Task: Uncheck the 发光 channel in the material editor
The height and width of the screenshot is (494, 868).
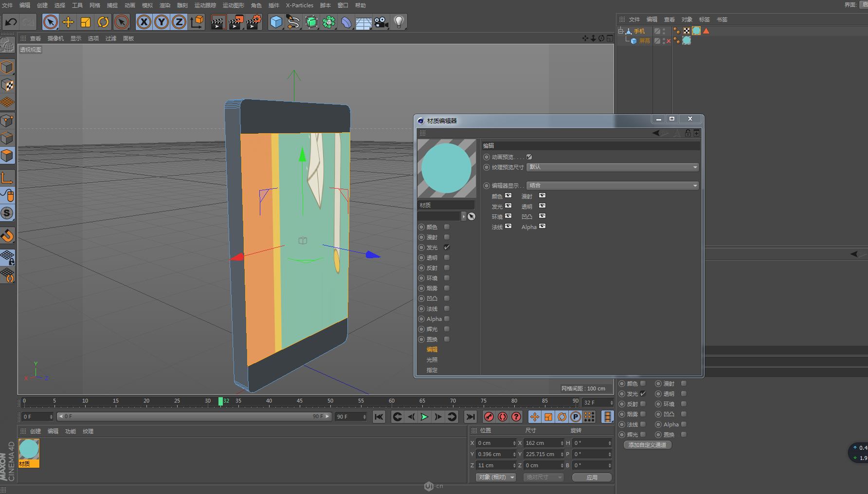Action: [x=447, y=247]
